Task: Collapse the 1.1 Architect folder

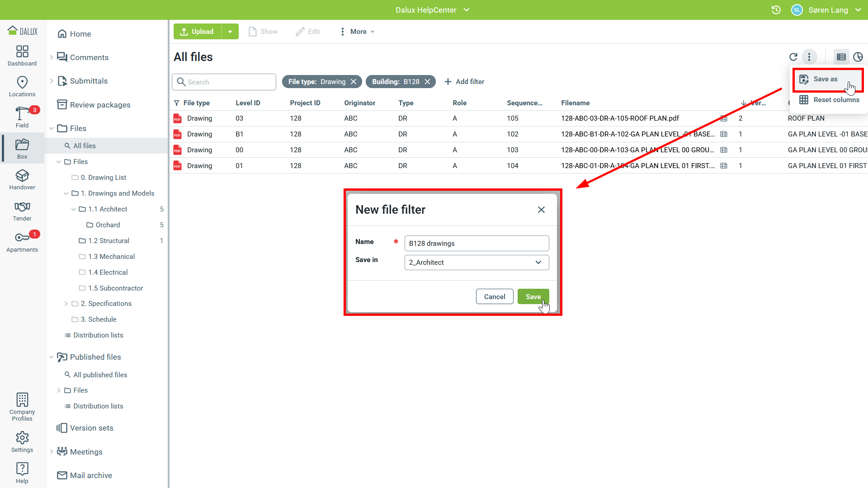Action: [73, 209]
